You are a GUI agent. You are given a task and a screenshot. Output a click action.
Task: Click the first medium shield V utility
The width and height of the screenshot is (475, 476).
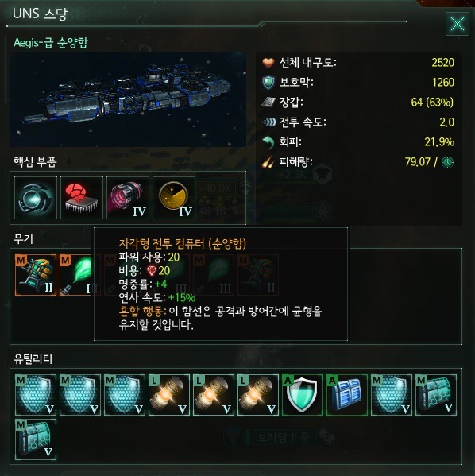pos(36,395)
